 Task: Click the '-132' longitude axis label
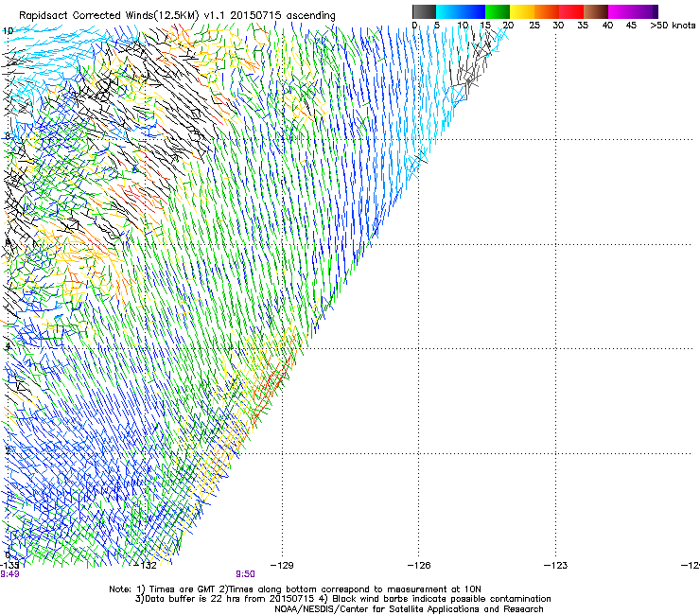coord(145,566)
